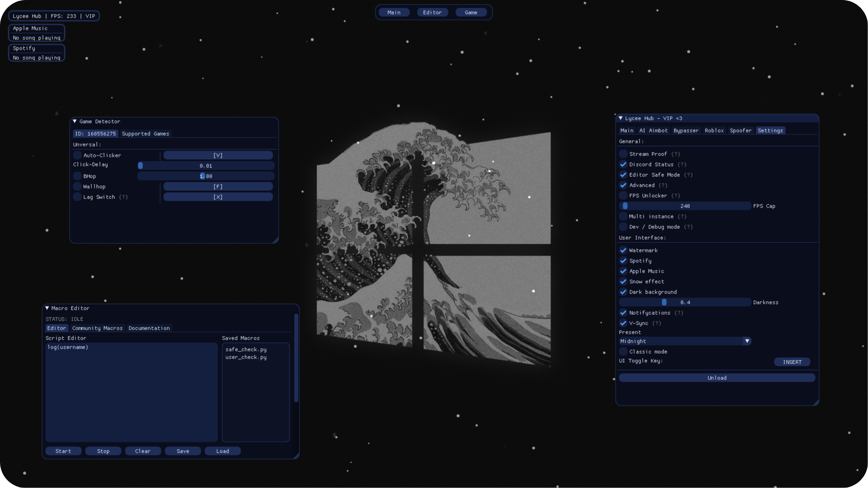Enable the Stream Proof checkbox

click(623, 154)
